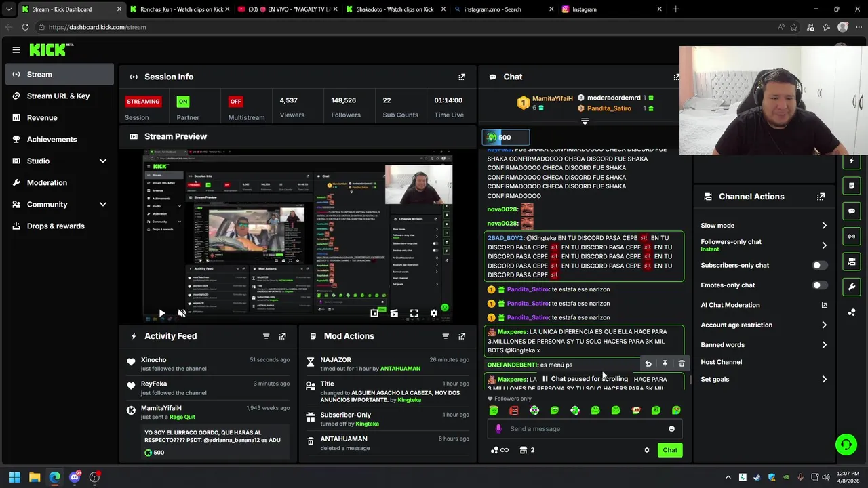Screen dimensions: 868x488
Task: Toggle the document widget in right sidebar
Action: [x=852, y=185]
